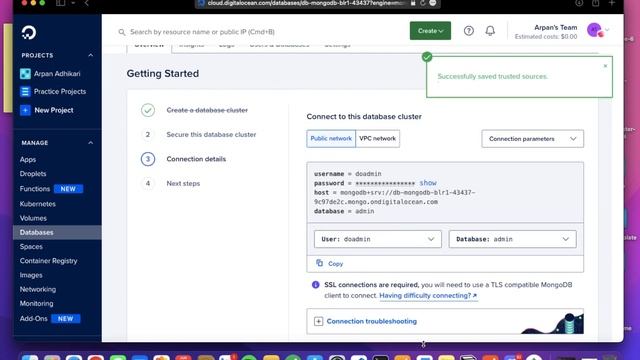Screen dimensions: 640x360
Task: Collapse the Projects section chevron
Action: click(91, 55)
